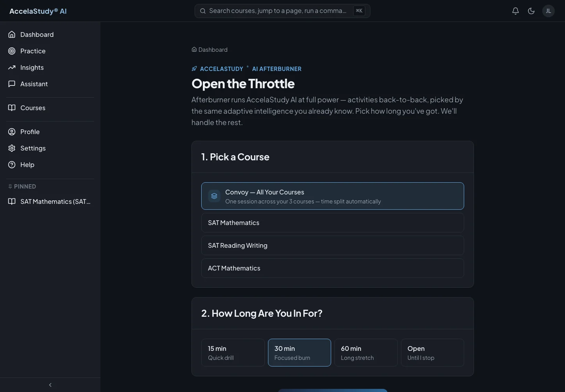Click the Practice target icon
This screenshot has width=565, height=392.
point(12,51)
